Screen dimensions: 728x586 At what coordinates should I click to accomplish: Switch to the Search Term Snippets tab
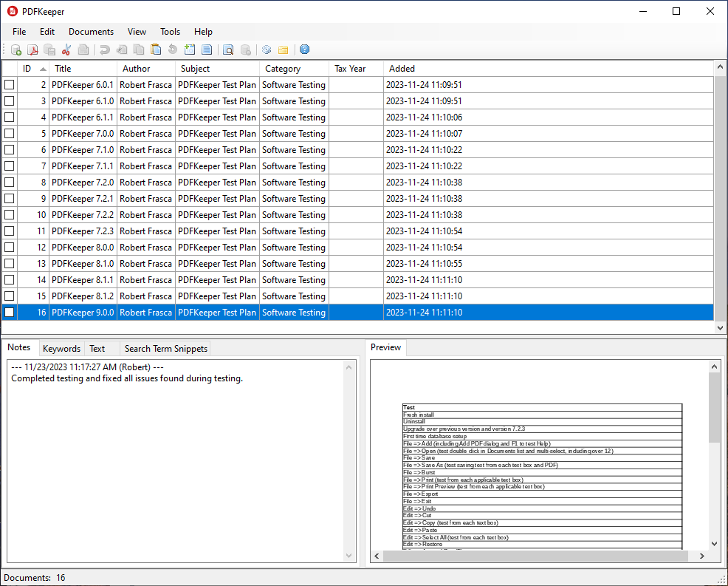click(165, 349)
